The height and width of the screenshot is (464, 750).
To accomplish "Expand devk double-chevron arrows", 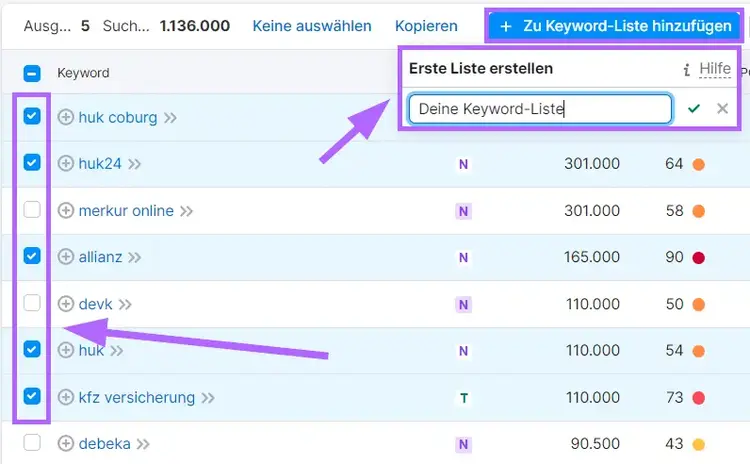I will [125, 305].
